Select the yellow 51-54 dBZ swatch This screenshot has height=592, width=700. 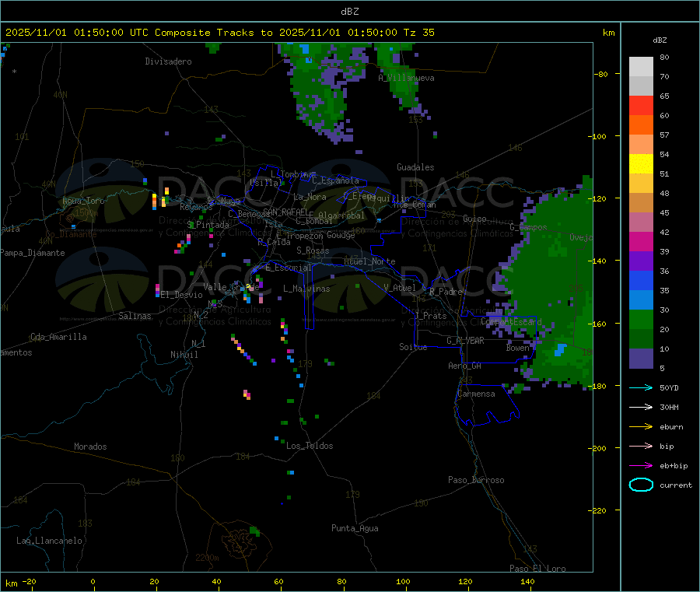pyautogui.click(x=641, y=164)
